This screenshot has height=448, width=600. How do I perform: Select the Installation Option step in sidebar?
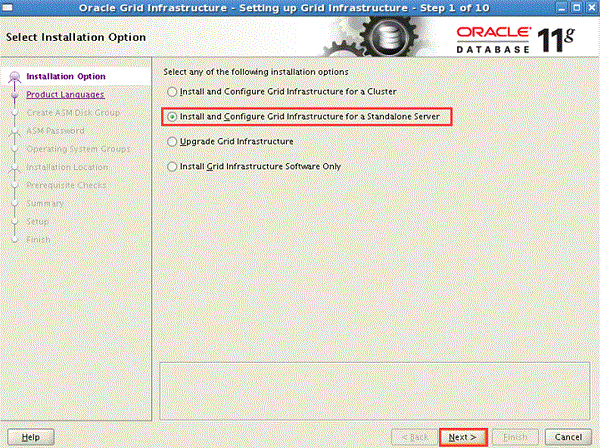point(66,76)
